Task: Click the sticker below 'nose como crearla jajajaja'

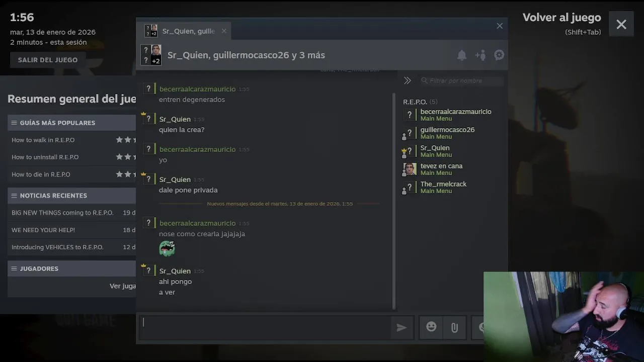Action: (167, 248)
